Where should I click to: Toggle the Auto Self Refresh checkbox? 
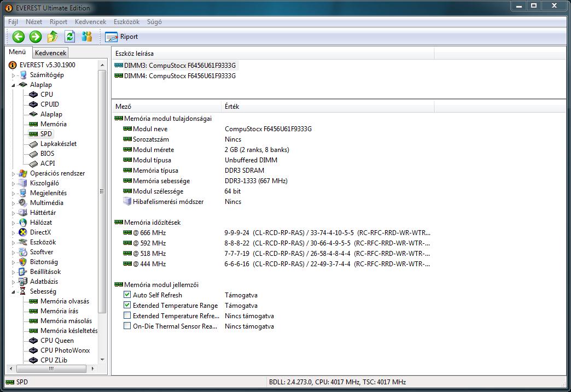[x=127, y=295]
